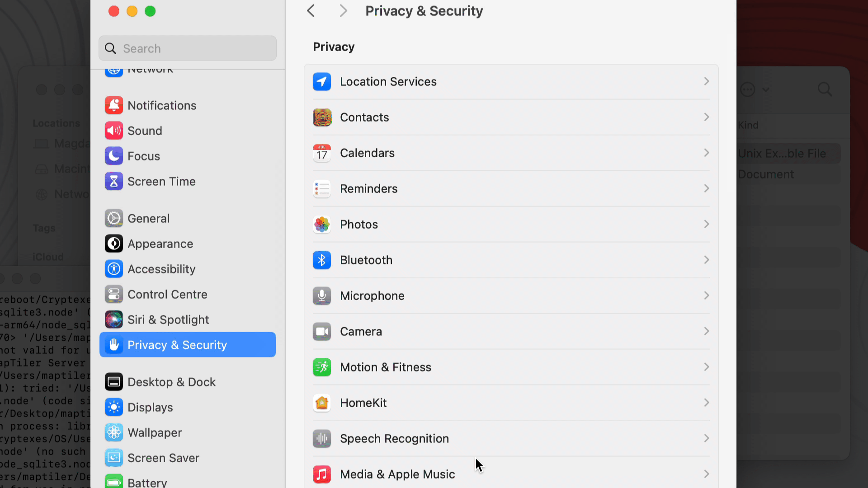Click the Siri & Spotlight sidebar icon

[x=114, y=320]
